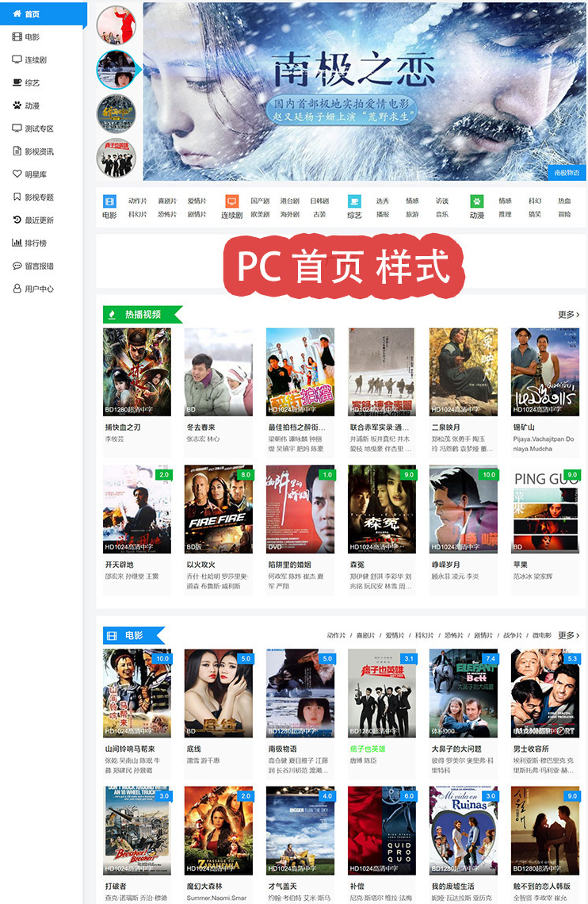Choose 访谈 under 综艺 category

[x=441, y=201]
